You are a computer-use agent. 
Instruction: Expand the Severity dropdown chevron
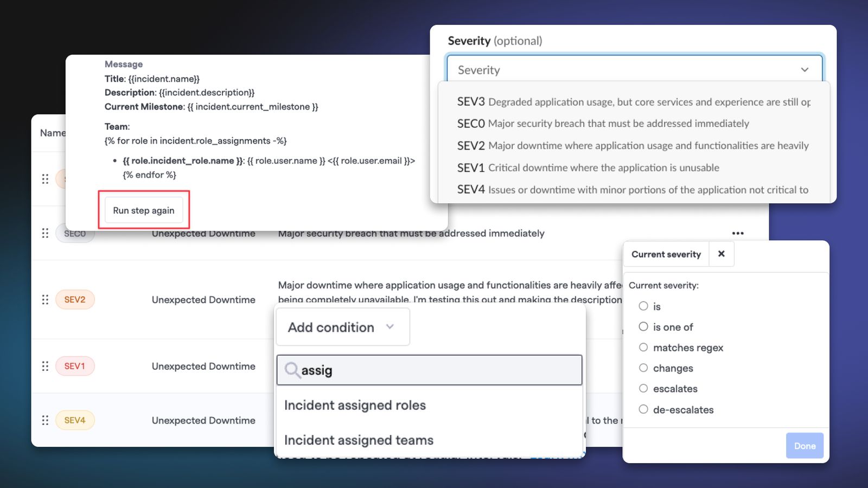[x=805, y=70]
